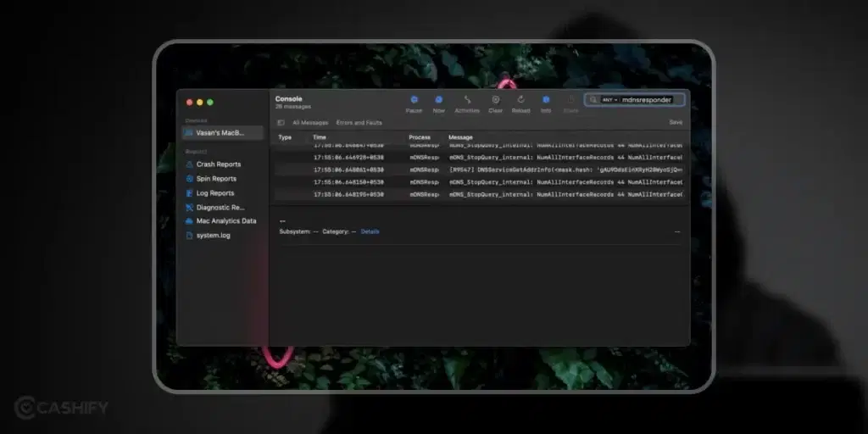Select log row timed 17:55:06.648150+0530
This screenshot has height=434, width=868.
(x=480, y=182)
